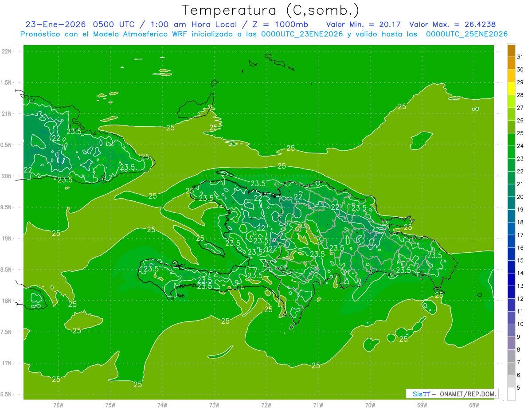Image resolution: width=532 pixels, height=411 pixels.
Task: Click the 72W longitude axis label
Action: point(266,405)
